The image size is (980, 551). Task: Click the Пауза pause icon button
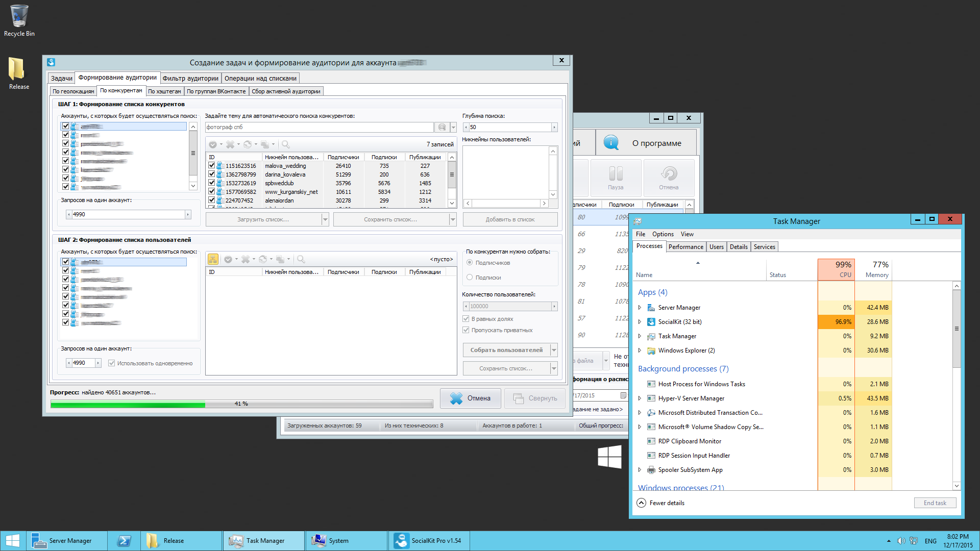click(x=616, y=178)
